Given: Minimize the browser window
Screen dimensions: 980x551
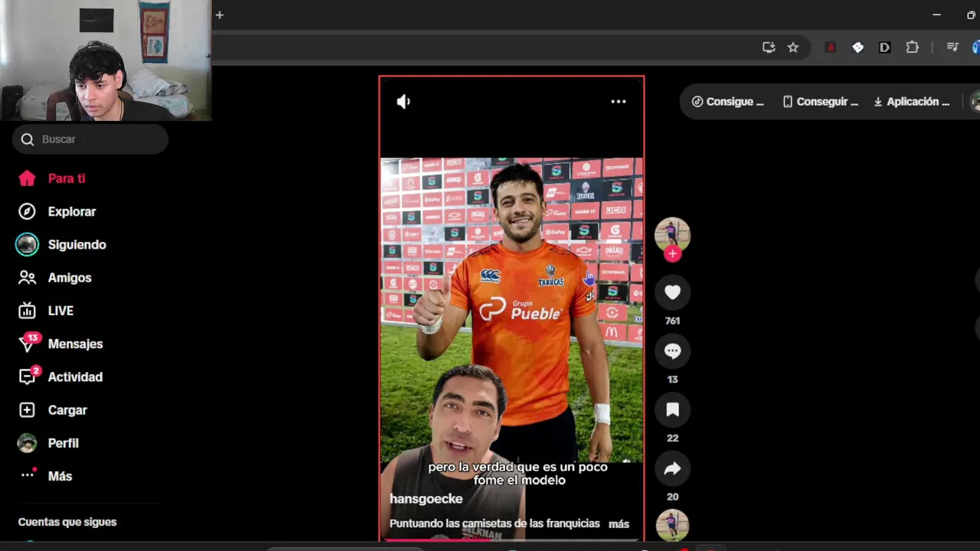Looking at the screenshot, I should coord(936,15).
